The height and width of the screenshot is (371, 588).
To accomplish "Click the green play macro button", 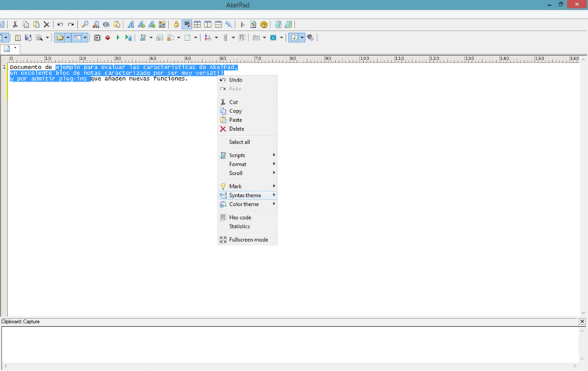I will coord(118,37).
